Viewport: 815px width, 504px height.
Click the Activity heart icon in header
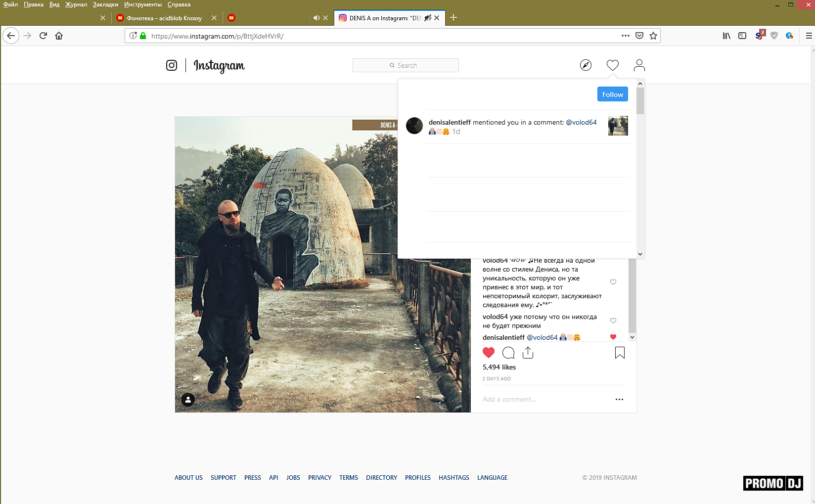point(612,65)
